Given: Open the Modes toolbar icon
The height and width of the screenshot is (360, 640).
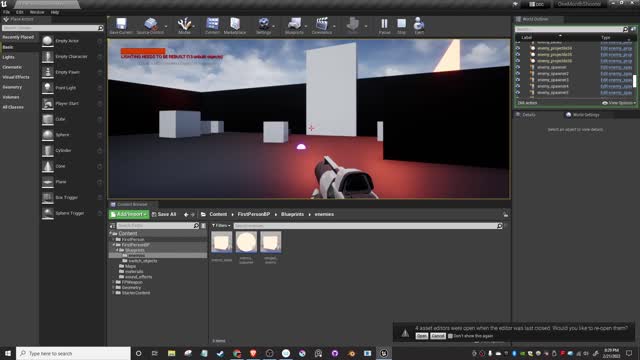Looking at the screenshot, I should click(184, 26).
